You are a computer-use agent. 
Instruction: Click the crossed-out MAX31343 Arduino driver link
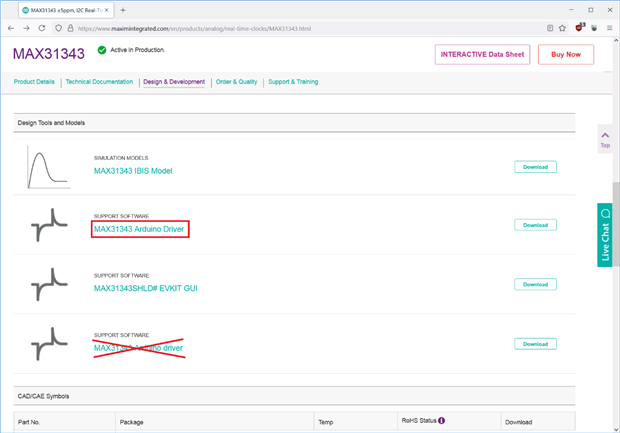(138, 348)
